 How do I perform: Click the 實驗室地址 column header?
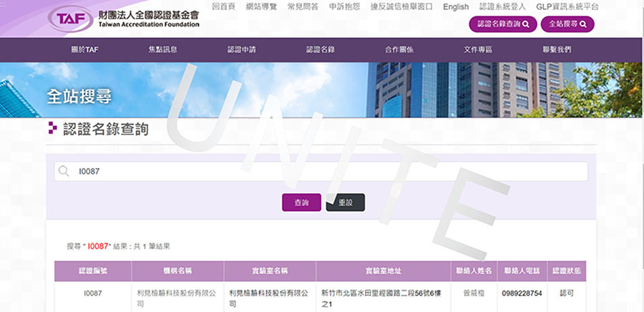(384, 271)
